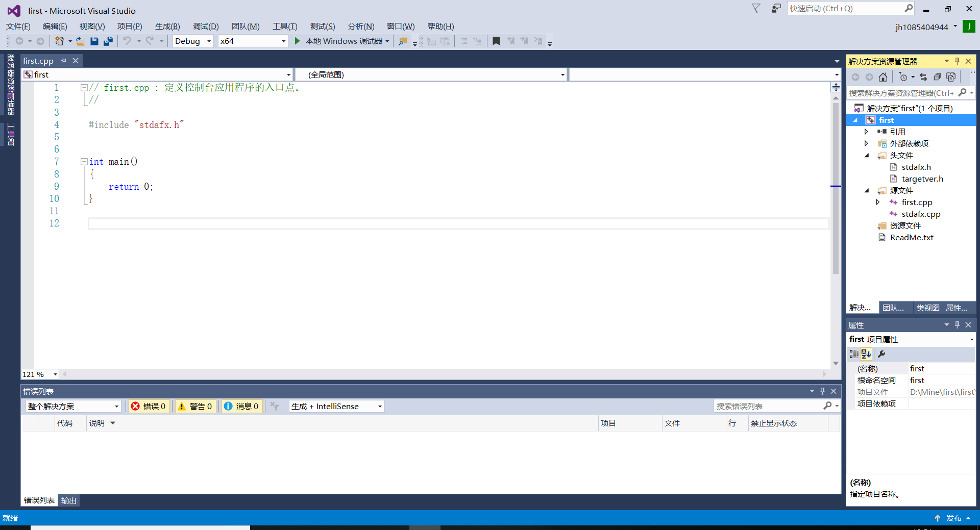Click the Save icon in the toolbar

[94, 41]
